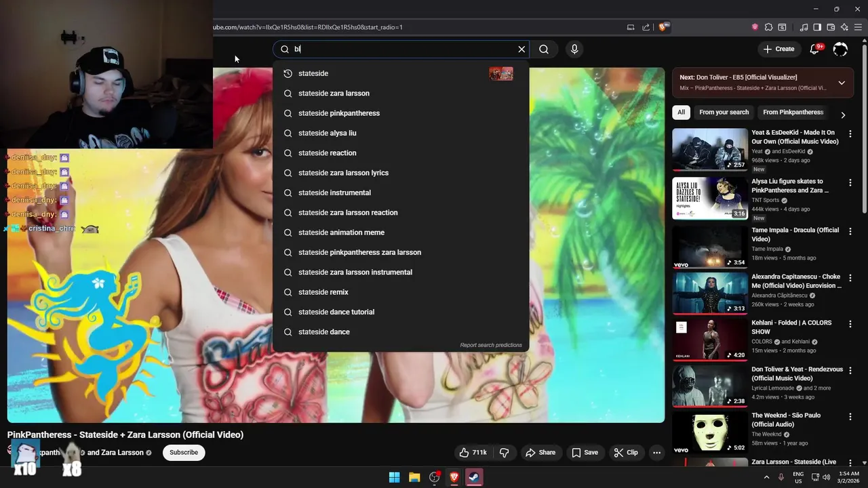The image size is (868, 488).
Task: Open the media control music note icon
Action: (x=804, y=27)
